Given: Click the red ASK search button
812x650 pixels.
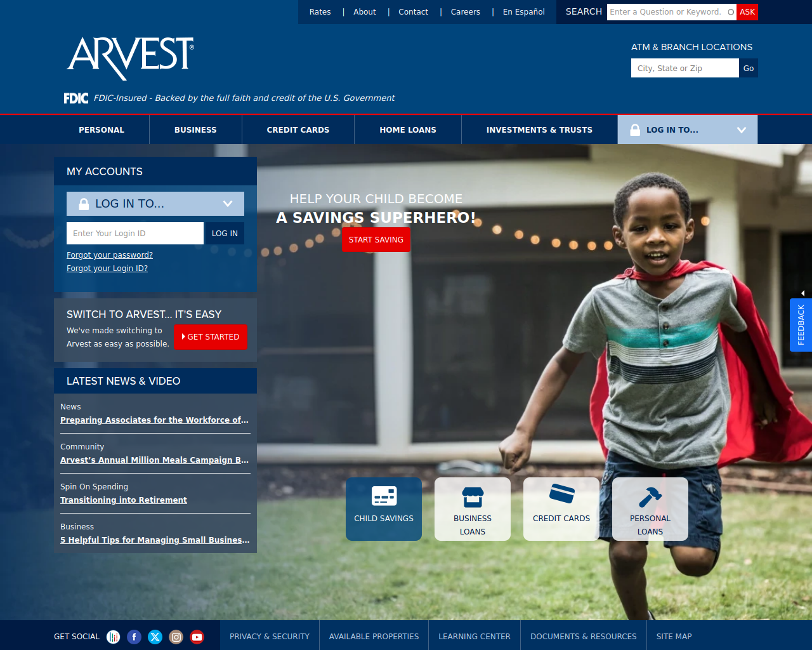Looking at the screenshot, I should point(747,12).
